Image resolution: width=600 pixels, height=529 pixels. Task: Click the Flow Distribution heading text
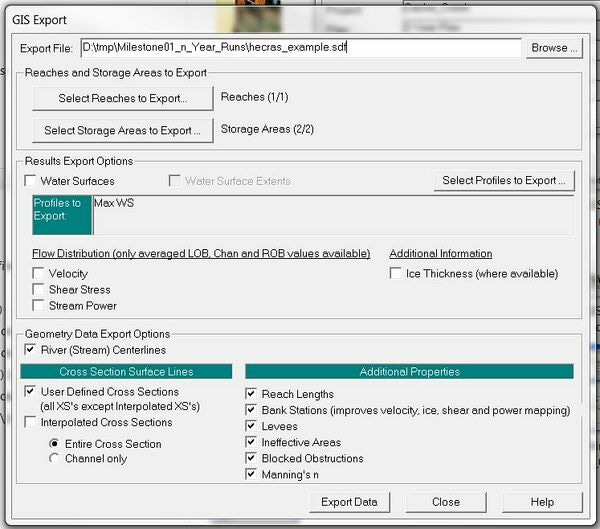pos(201,253)
